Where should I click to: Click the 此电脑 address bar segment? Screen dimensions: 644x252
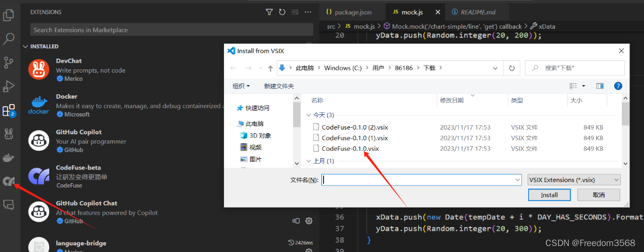point(304,68)
